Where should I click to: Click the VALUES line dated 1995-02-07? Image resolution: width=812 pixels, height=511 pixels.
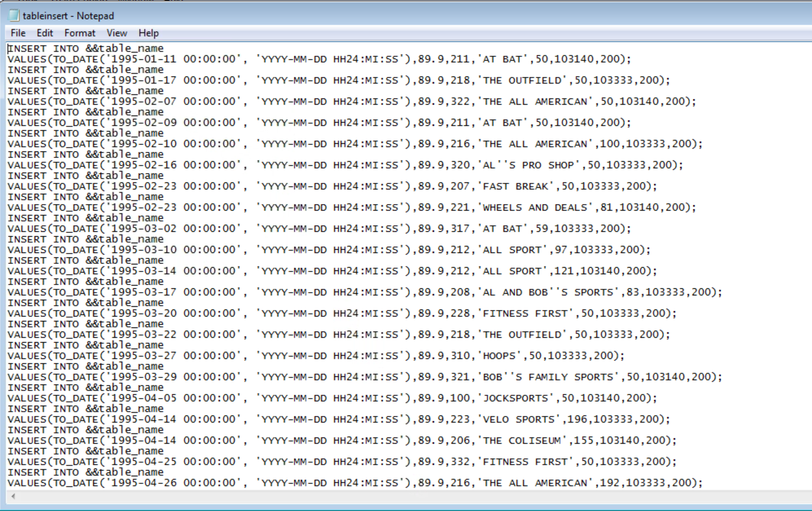click(352, 102)
